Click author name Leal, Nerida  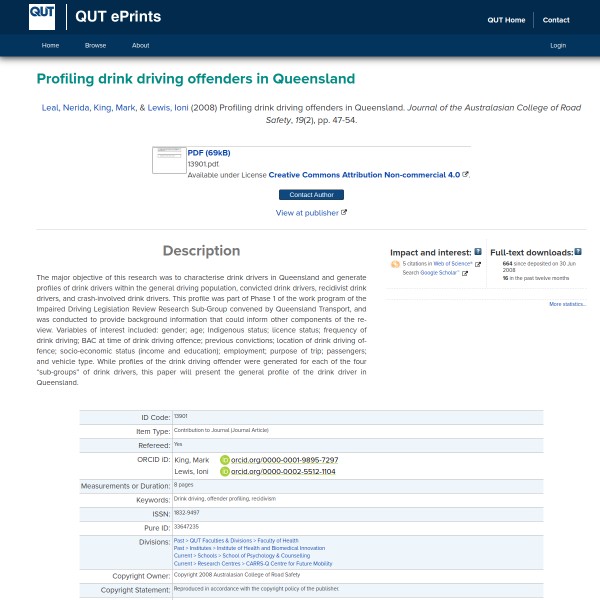pos(62,107)
